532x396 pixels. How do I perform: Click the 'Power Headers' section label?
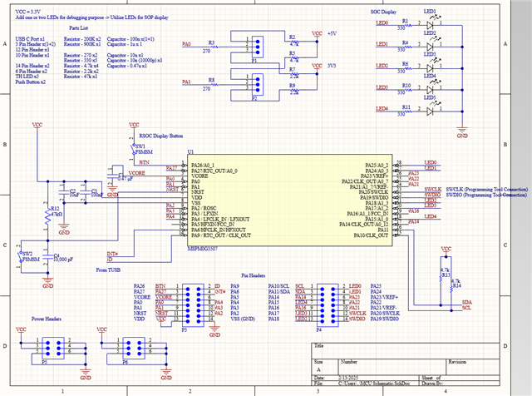coord(47,319)
